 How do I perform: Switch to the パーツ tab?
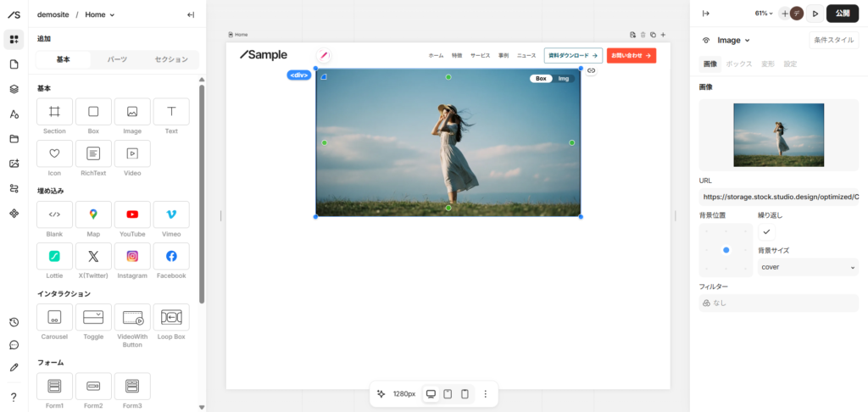117,59
